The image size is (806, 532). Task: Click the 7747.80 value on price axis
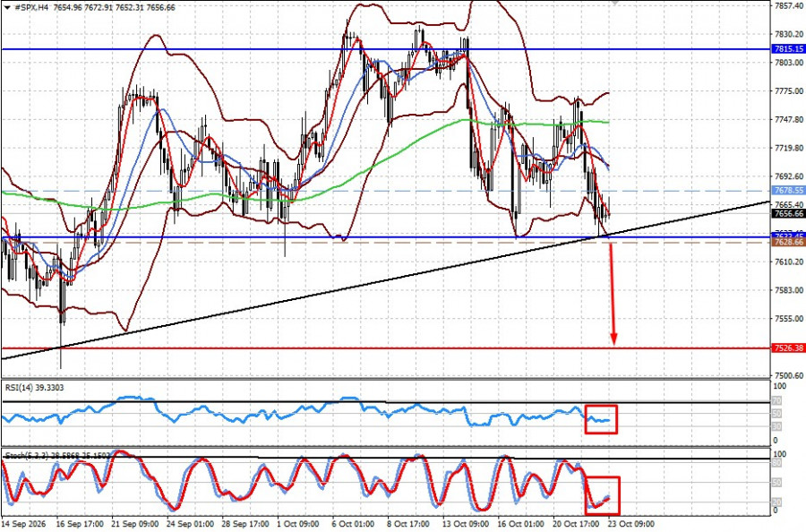pos(789,119)
